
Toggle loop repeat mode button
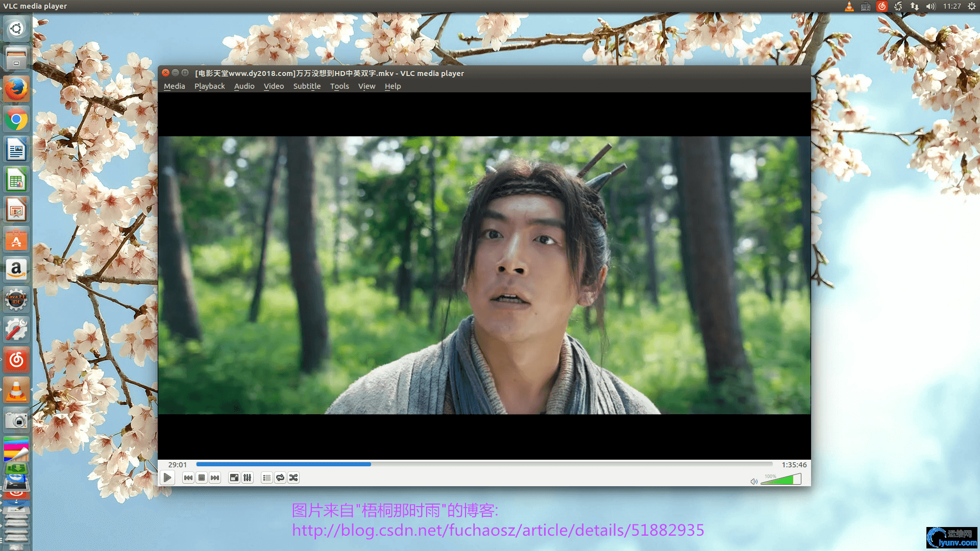(280, 478)
